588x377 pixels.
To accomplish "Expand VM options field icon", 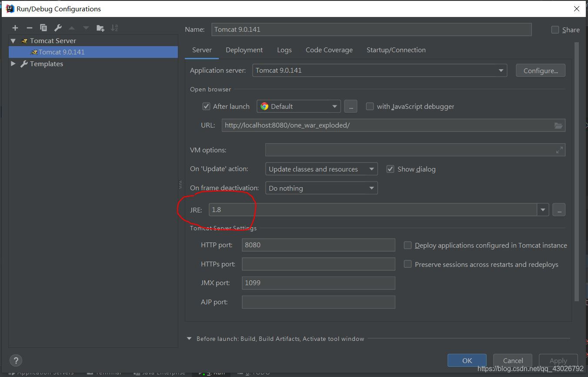I will tap(559, 150).
